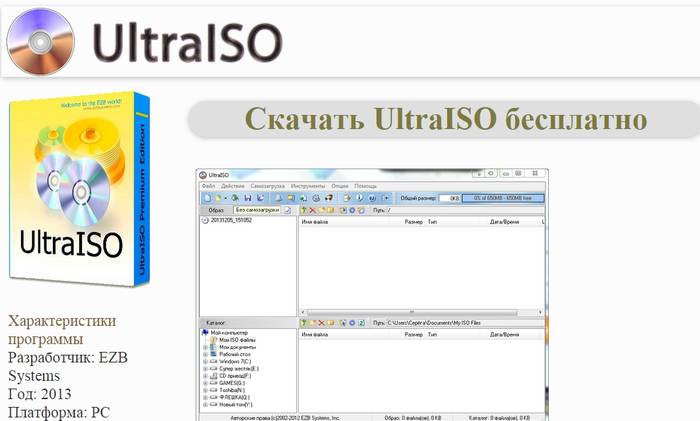Click the Information toolbar icon
700x421 pixels.
[x=360, y=198]
